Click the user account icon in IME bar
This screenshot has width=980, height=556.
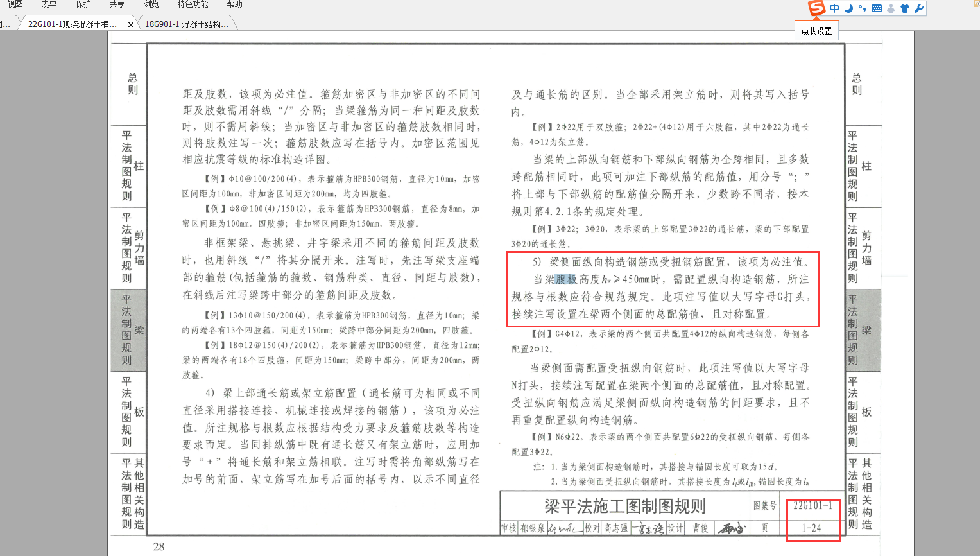point(891,8)
